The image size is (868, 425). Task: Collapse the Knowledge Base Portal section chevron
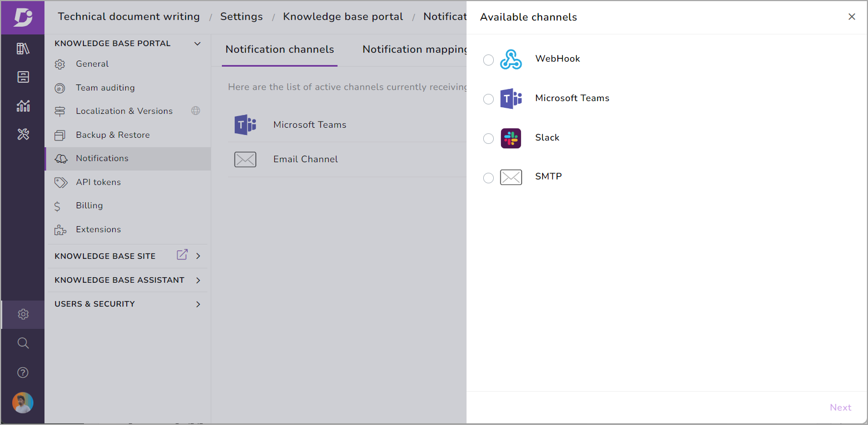197,43
